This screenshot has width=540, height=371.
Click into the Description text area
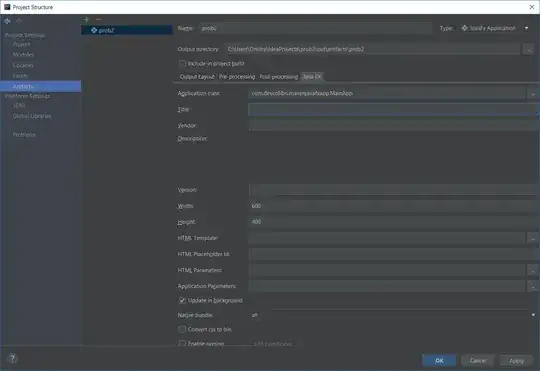click(x=393, y=157)
